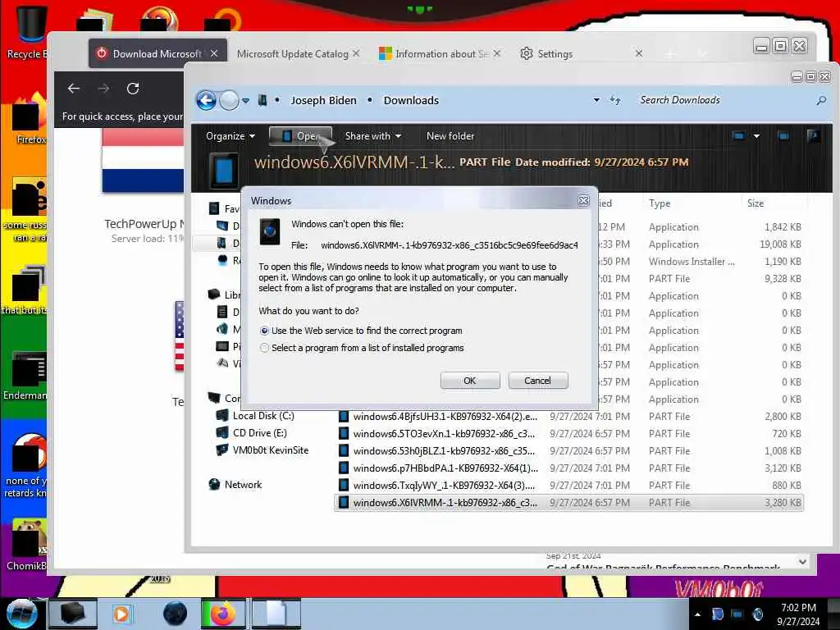The height and width of the screenshot is (630, 840).
Task: Open the Organize menu
Action: tap(231, 136)
